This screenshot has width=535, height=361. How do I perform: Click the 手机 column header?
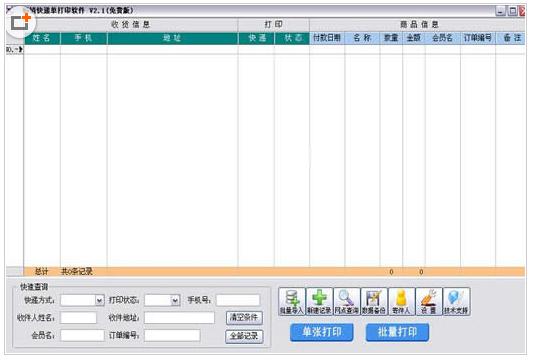tap(84, 38)
